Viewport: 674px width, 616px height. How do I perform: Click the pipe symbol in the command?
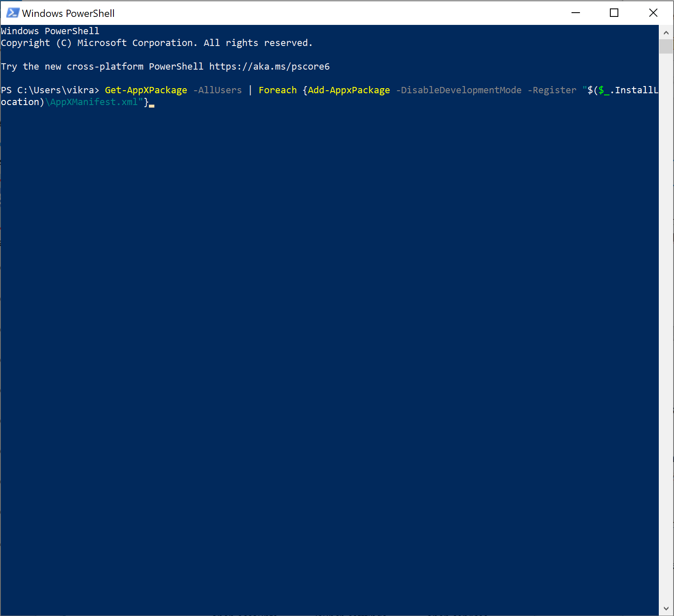click(x=250, y=90)
